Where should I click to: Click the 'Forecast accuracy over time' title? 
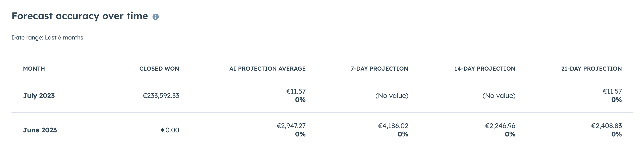coord(80,16)
